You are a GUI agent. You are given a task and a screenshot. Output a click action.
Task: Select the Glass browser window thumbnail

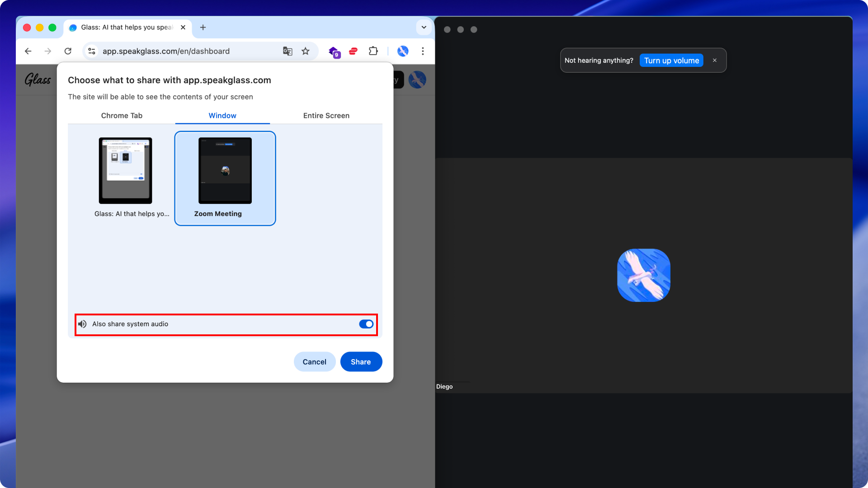(126, 171)
